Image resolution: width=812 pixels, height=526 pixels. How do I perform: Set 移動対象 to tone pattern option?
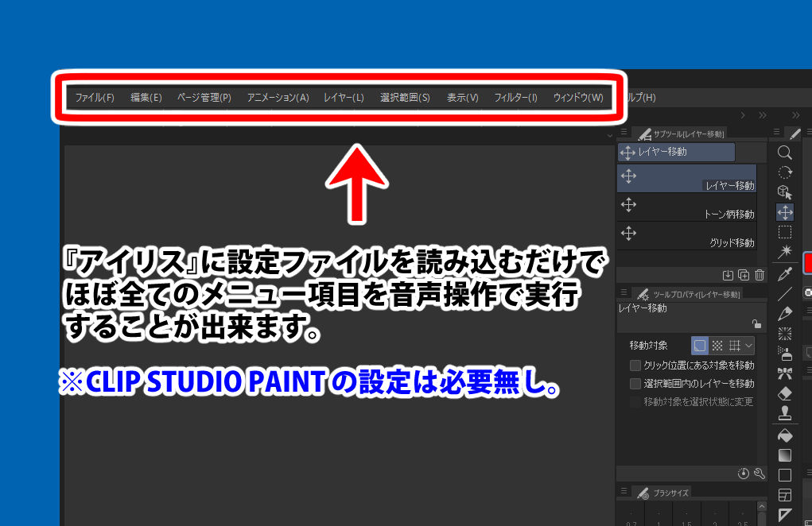pyautogui.click(x=717, y=346)
